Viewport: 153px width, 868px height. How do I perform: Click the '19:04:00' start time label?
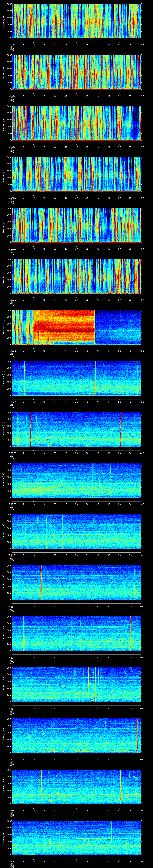coord(12,197)
